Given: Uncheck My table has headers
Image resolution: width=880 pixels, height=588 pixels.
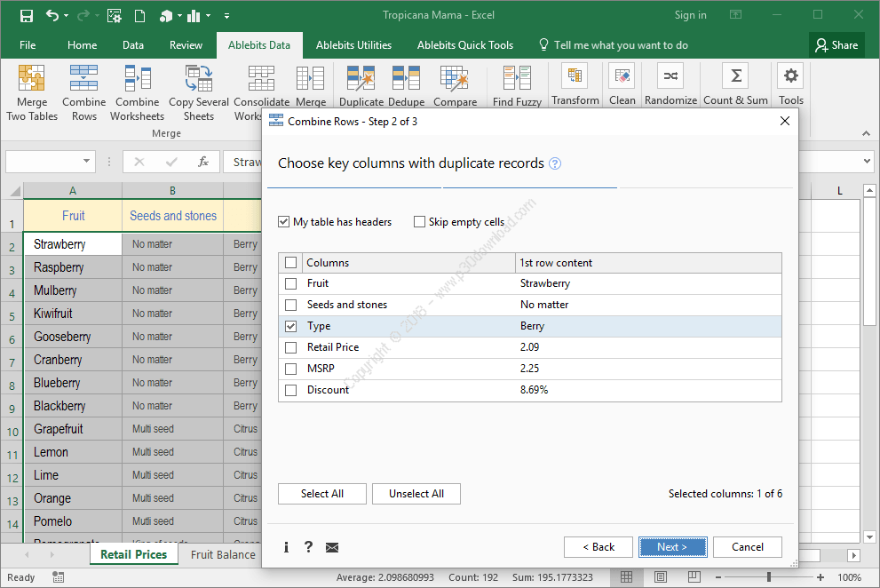Looking at the screenshot, I should pos(284,222).
